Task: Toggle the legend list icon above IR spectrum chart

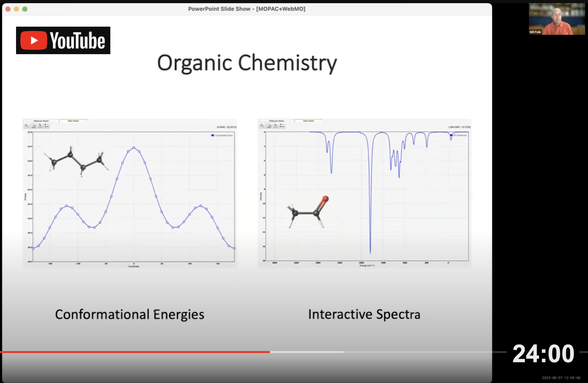Action: pos(282,126)
